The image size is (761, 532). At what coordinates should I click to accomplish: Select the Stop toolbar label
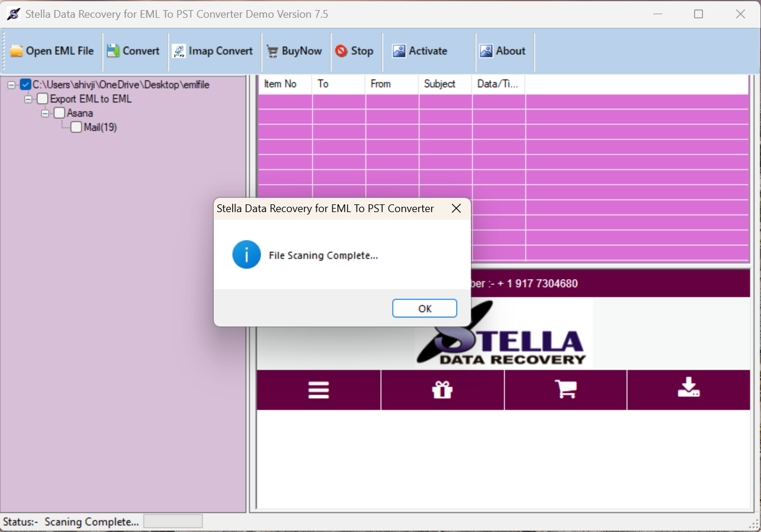tap(362, 51)
